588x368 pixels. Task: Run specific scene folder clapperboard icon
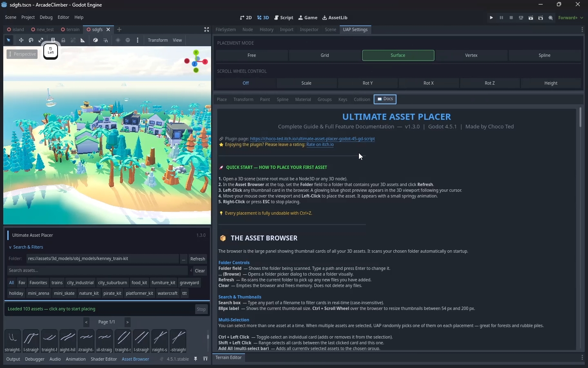(x=541, y=18)
